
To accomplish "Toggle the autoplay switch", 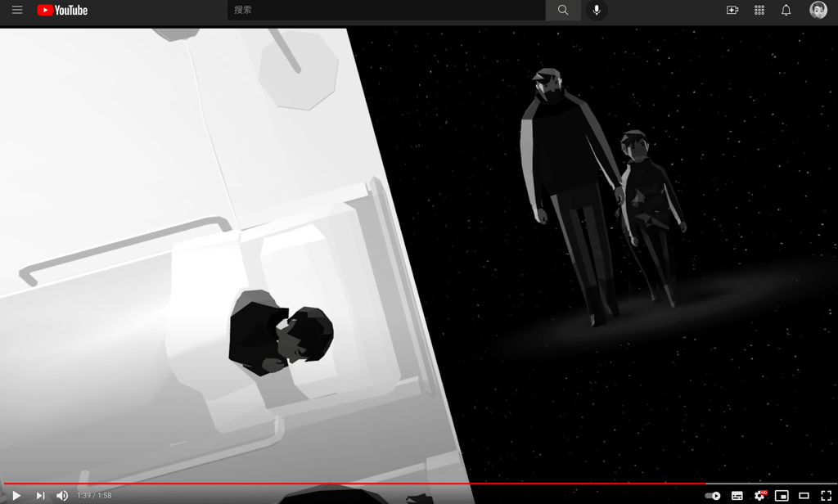I will click(x=713, y=496).
